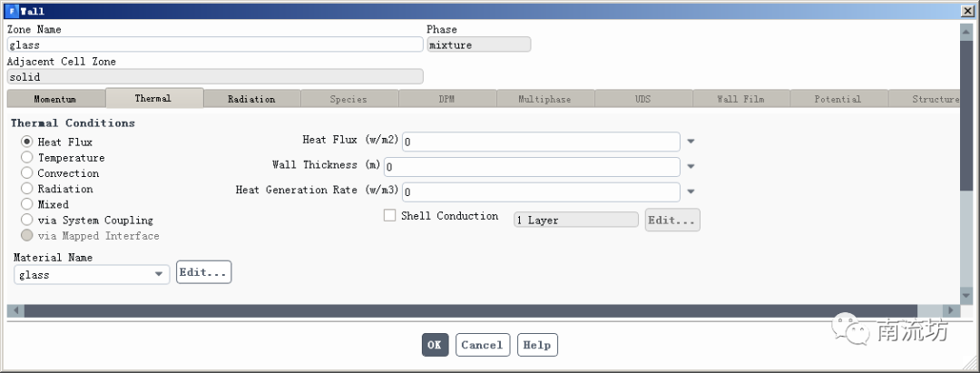Open the Heat Flux units dropdown arrow

691,142
